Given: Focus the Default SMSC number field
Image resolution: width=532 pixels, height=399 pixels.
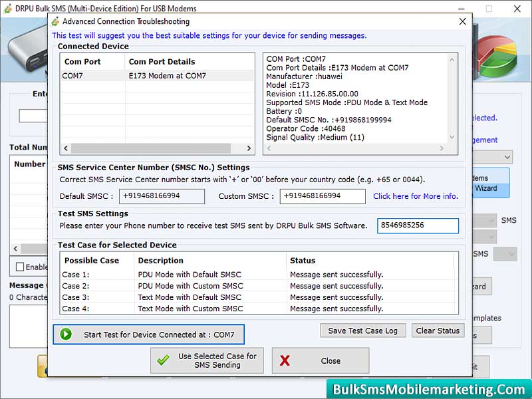Looking at the screenshot, I should pos(162,196).
